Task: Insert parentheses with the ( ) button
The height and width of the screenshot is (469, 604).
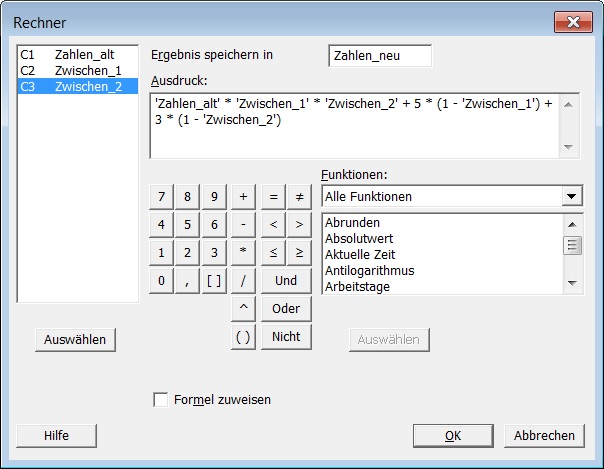Action: point(243,337)
